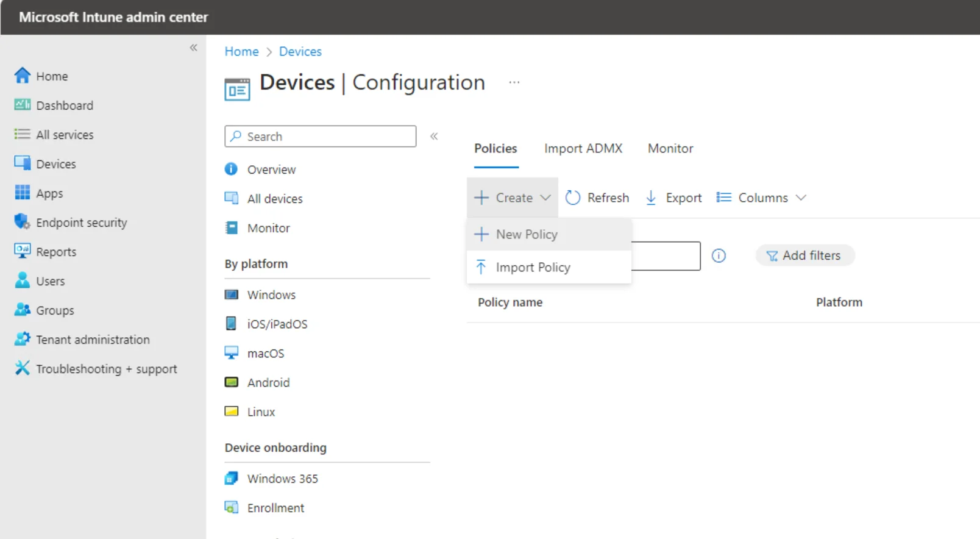Viewport: 980px width, 539px height.
Task: Open the Apps grid icon
Action: [x=23, y=193]
